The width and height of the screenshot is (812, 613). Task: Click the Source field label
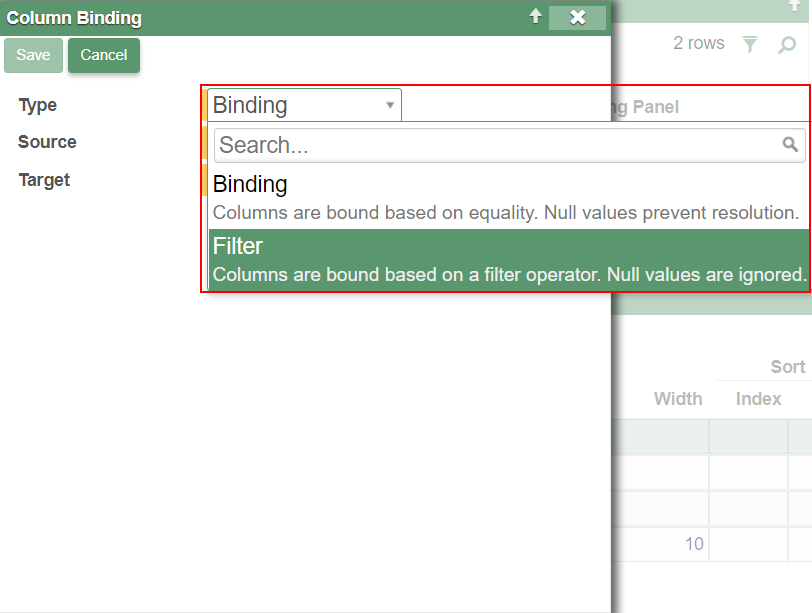(47, 142)
